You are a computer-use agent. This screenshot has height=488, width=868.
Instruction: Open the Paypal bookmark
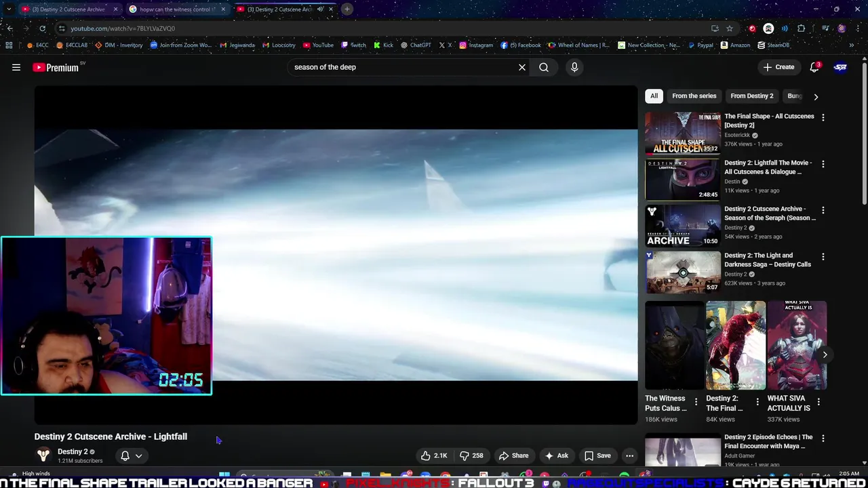tap(701, 45)
